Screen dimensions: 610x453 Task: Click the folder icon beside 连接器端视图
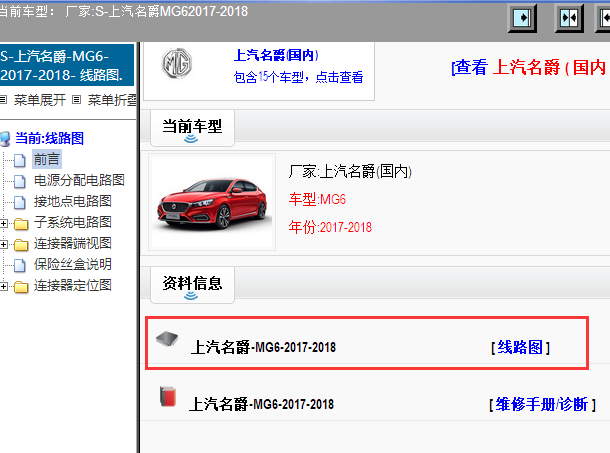[x=21, y=245]
